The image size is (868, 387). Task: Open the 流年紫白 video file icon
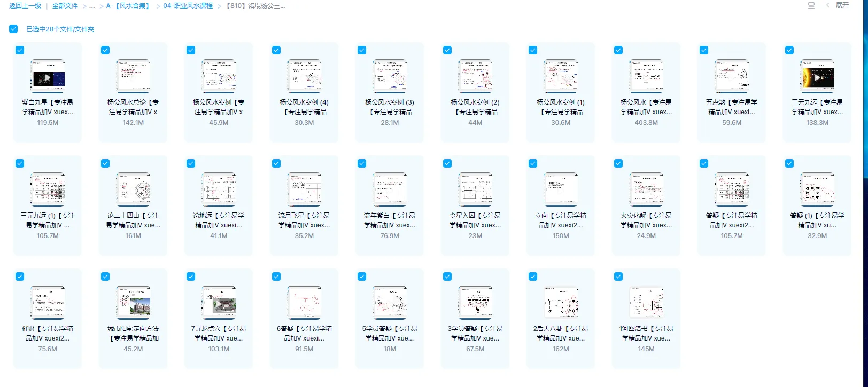(x=390, y=190)
